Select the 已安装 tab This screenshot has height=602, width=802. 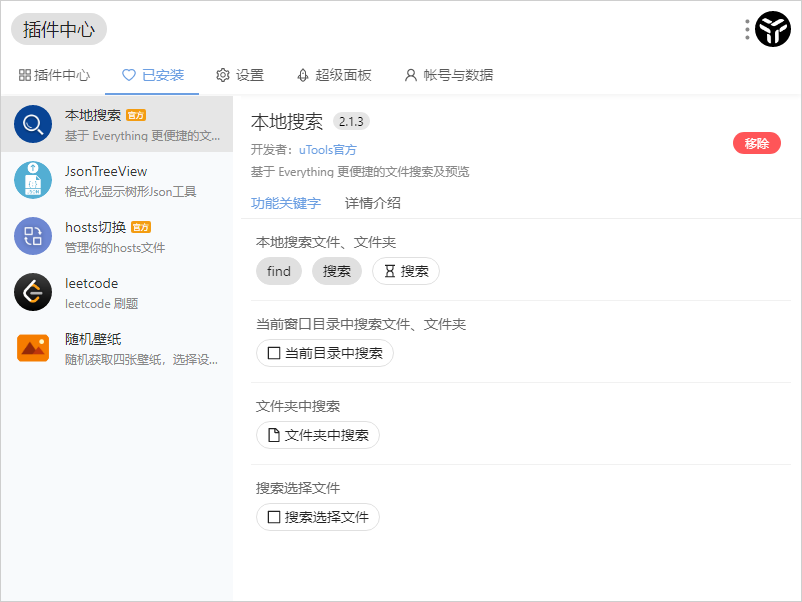pyautogui.click(x=152, y=75)
